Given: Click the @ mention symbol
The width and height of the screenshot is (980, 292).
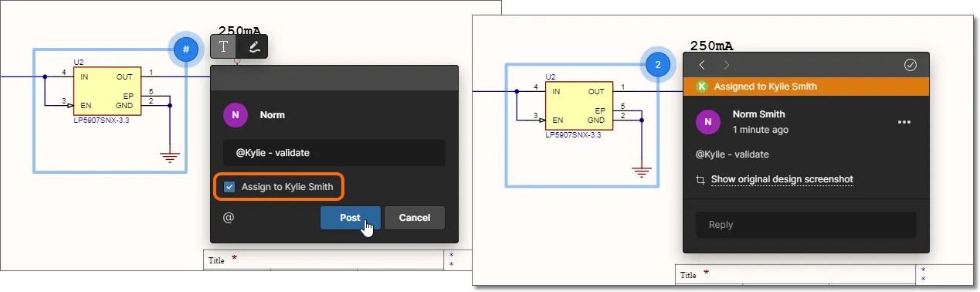Looking at the screenshot, I should [x=229, y=218].
